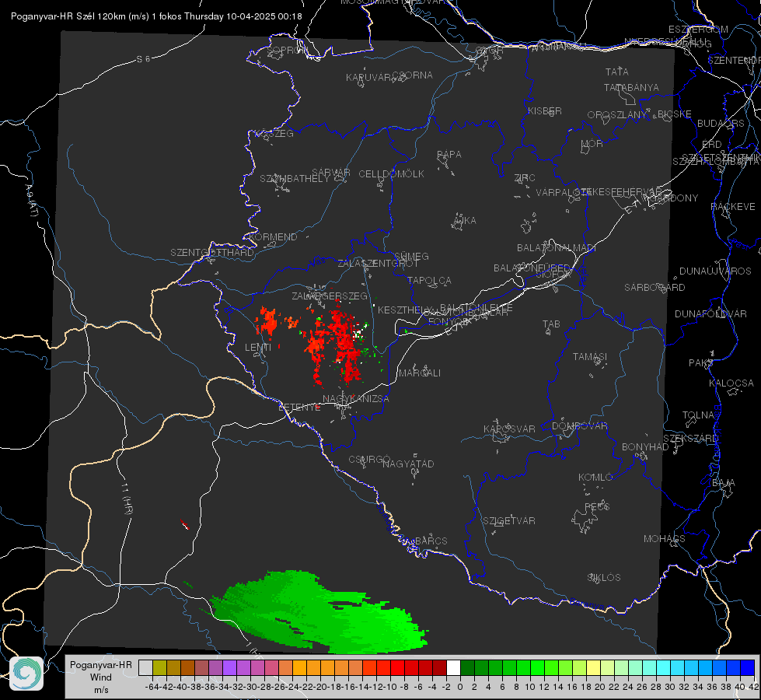Click the MÓR city label
This screenshot has width=761, height=700.
[592, 144]
